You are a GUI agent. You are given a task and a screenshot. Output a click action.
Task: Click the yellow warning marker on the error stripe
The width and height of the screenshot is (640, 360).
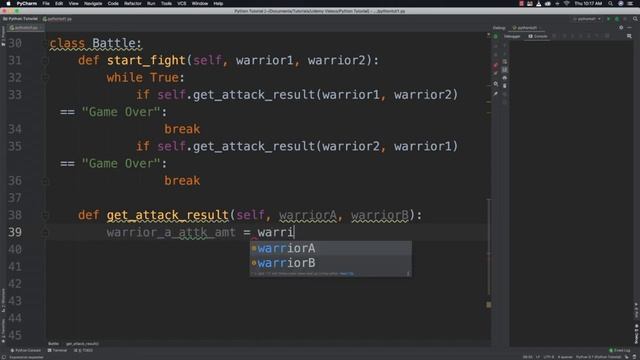pos(489,305)
